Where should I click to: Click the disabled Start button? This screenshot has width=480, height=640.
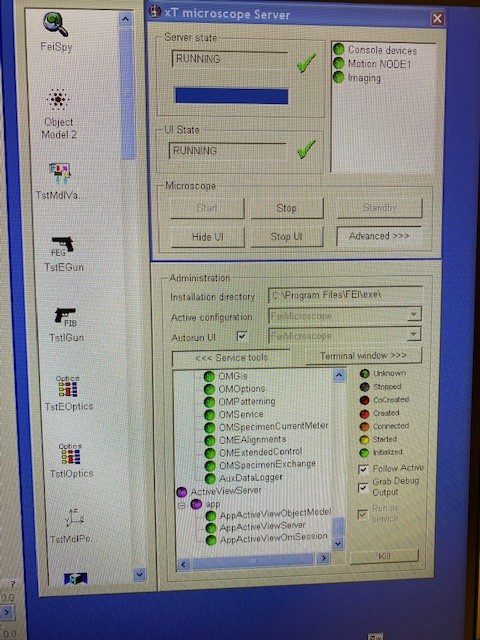pos(207,209)
